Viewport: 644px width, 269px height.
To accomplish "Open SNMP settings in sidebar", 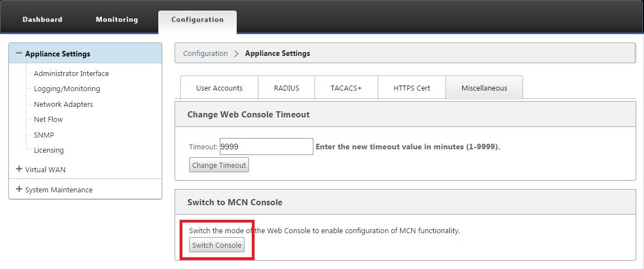I will [x=44, y=135].
